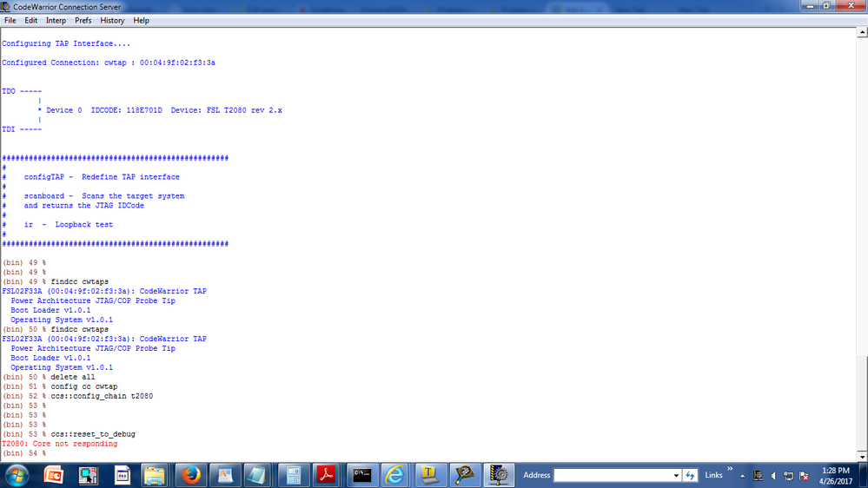Open Internet Explorer from the taskbar

click(x=395, y=475)
